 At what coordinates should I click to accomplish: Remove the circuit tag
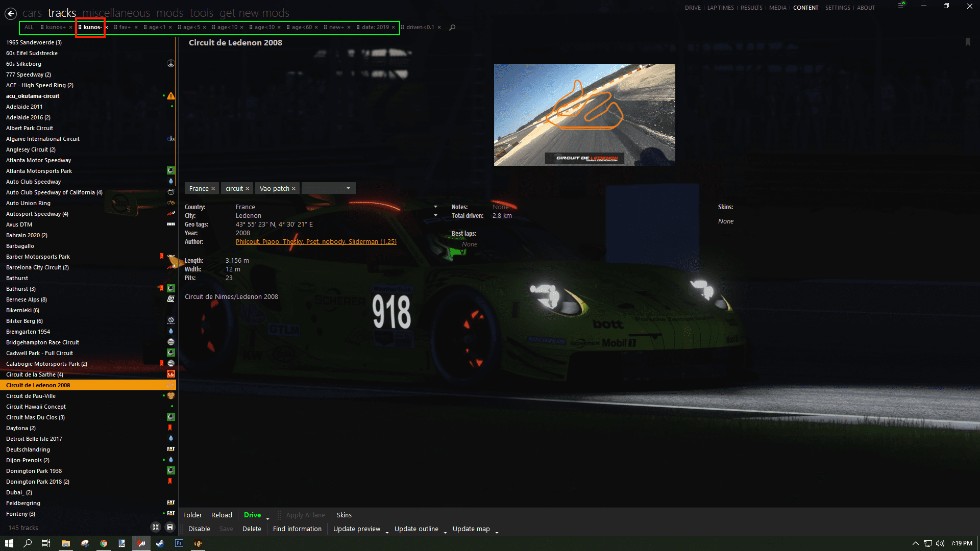pos(248,189)
